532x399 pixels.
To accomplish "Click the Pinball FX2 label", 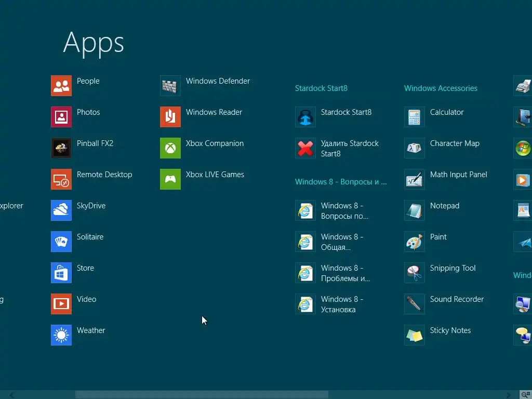I will point(95,143).
